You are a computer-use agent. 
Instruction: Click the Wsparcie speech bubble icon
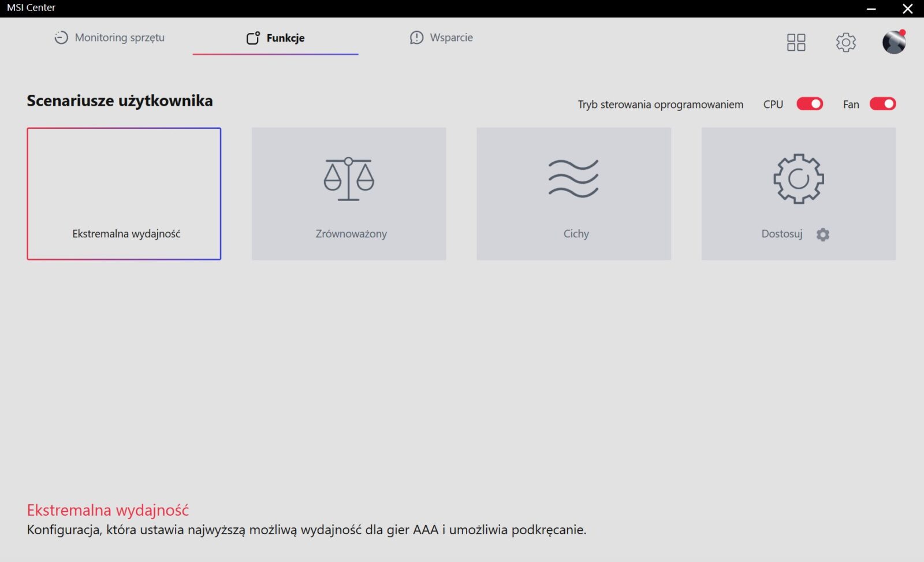point(416,38)
